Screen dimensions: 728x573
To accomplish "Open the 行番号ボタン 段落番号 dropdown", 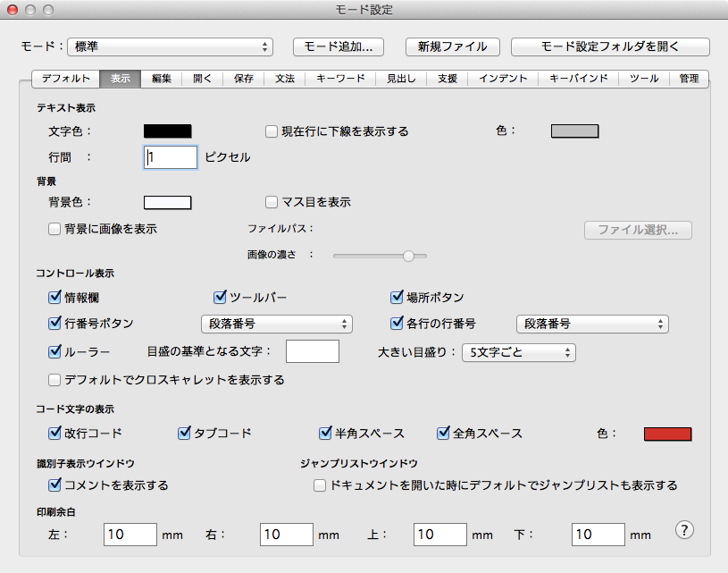I will coord(275,324).
